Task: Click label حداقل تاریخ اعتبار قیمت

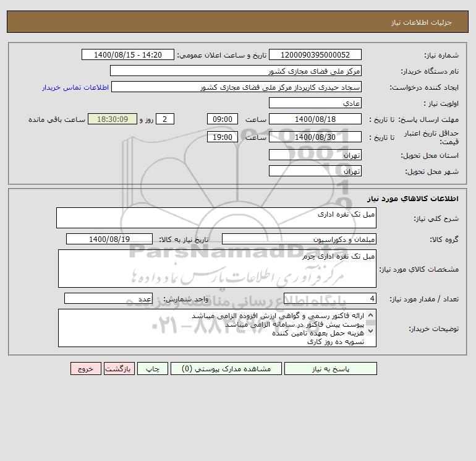Action: point(431,137)
